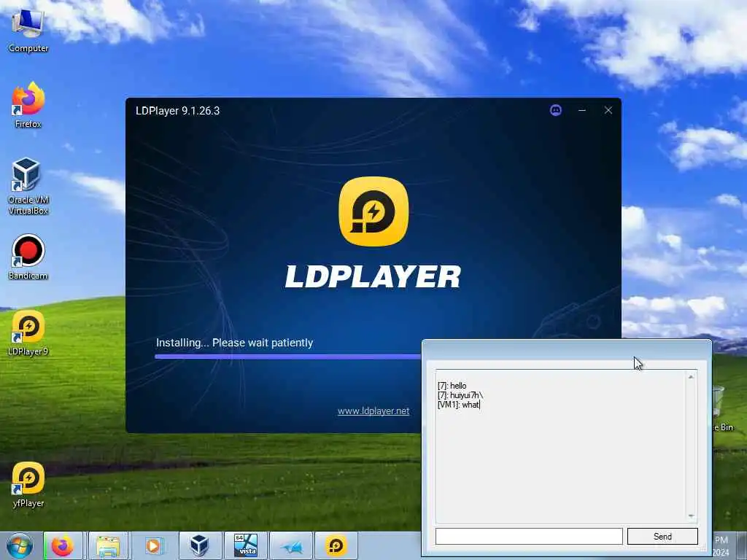Click the LDPlayer 9.1.26.3 window title
Viewport: 747px width, 560px height.
point(178,111)
